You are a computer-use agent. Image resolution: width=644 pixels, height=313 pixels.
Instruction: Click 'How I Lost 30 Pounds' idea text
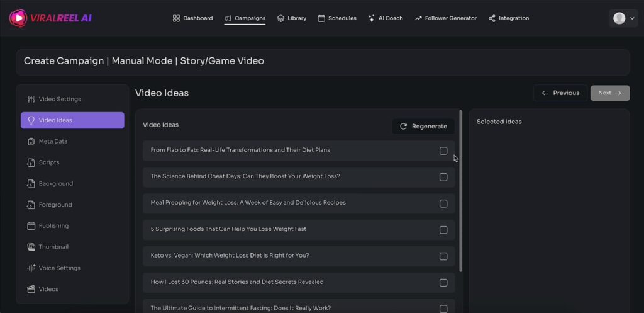(x=237, y=282)
